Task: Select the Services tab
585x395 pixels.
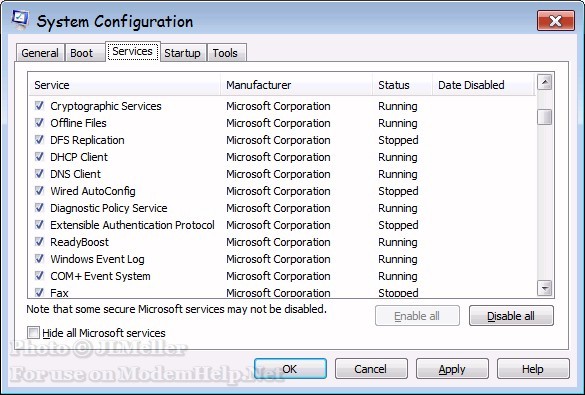Action: [x=132, y=51]
